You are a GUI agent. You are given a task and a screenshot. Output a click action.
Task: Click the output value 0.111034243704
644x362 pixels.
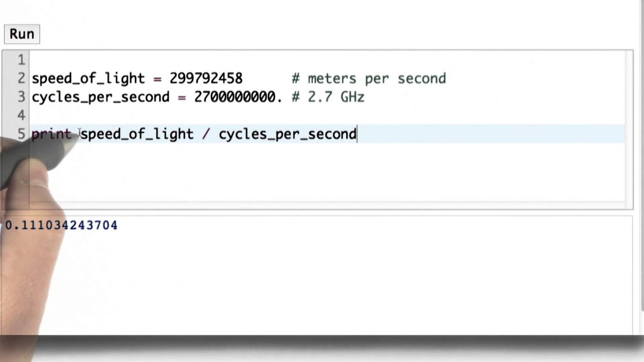point(61,225)
